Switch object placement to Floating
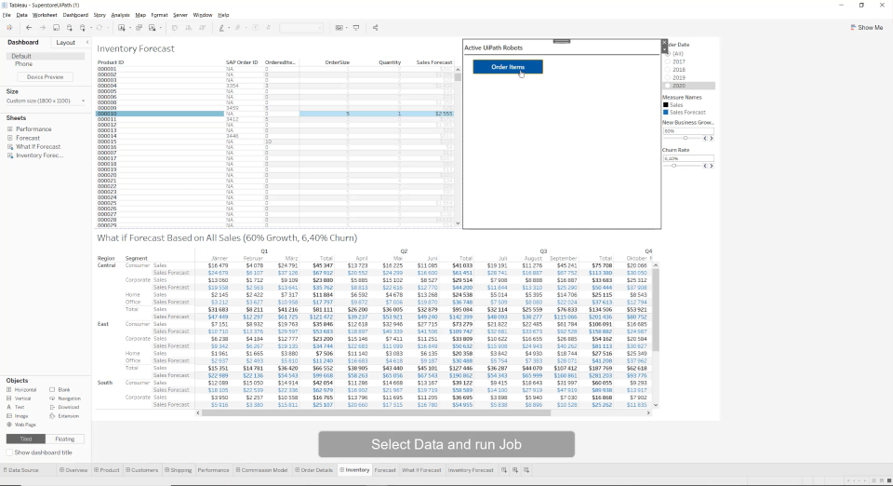 65,439
